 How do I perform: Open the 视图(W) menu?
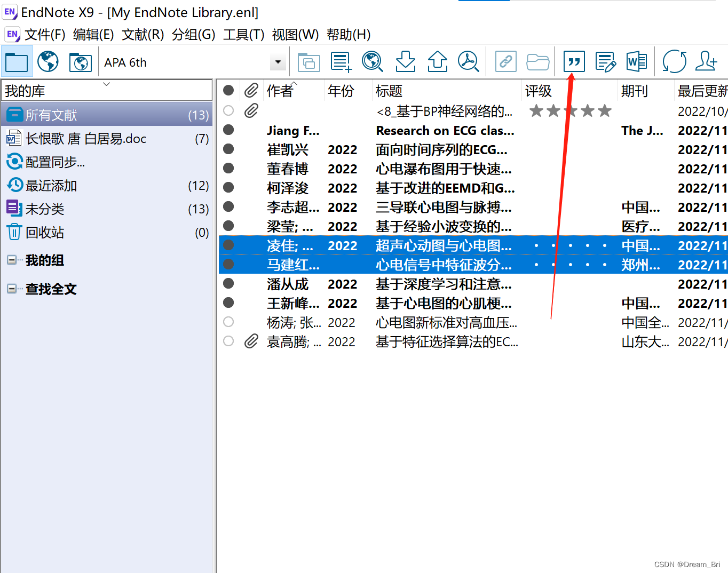(295, 35)
